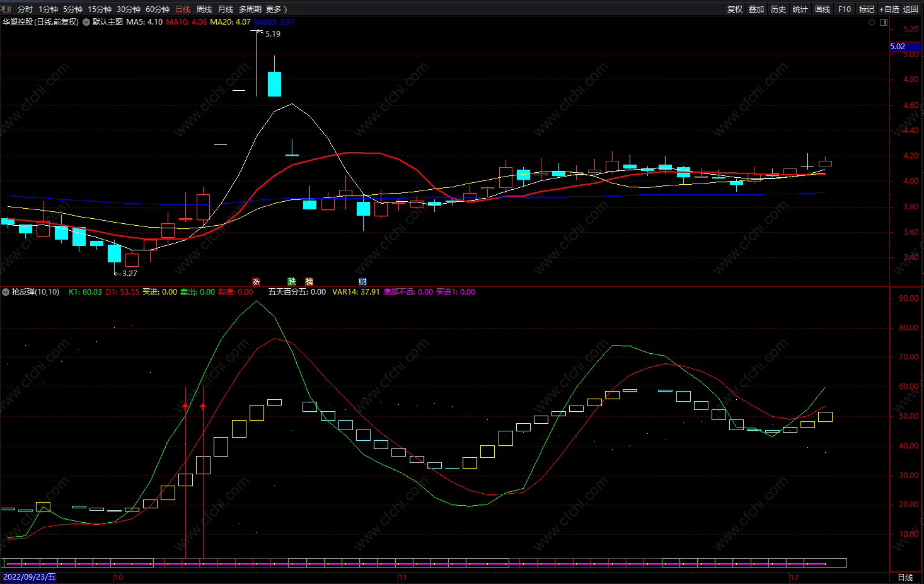Click the green 跌 event marker icon
The image size is (924, 584).
pos(291,282)
